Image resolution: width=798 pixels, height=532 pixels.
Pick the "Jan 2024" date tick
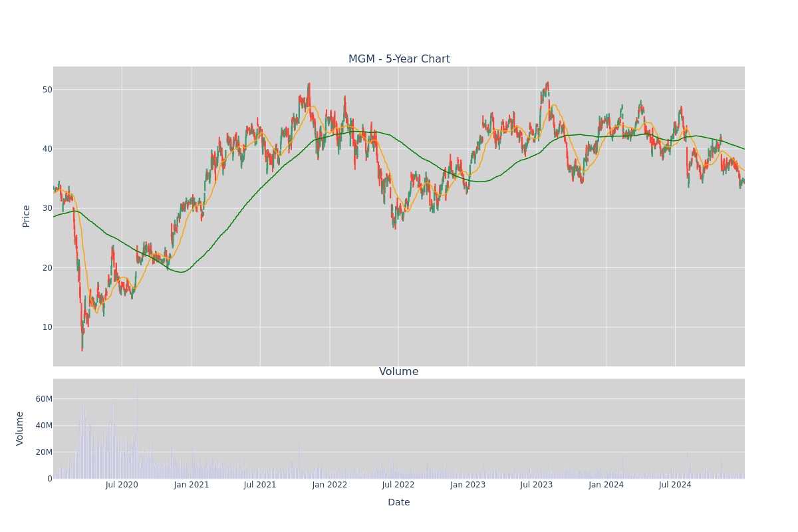606,485
